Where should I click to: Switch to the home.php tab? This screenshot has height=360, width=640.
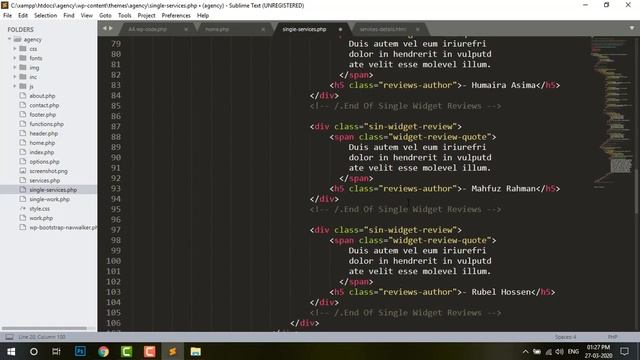pos(217,29)
